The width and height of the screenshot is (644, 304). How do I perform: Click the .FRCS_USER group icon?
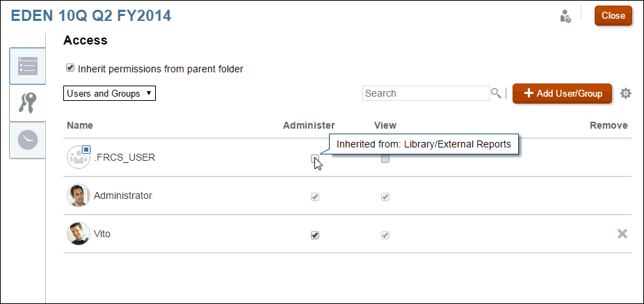coord(79,157)
